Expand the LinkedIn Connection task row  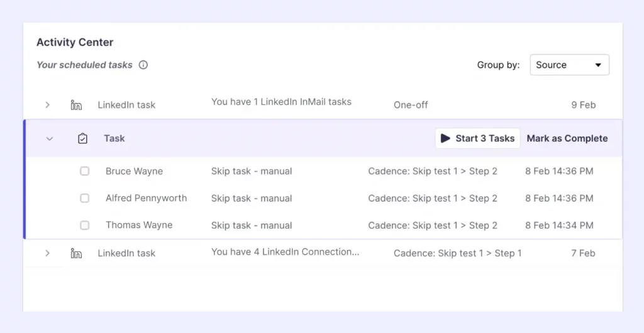(x=47, y=253)
